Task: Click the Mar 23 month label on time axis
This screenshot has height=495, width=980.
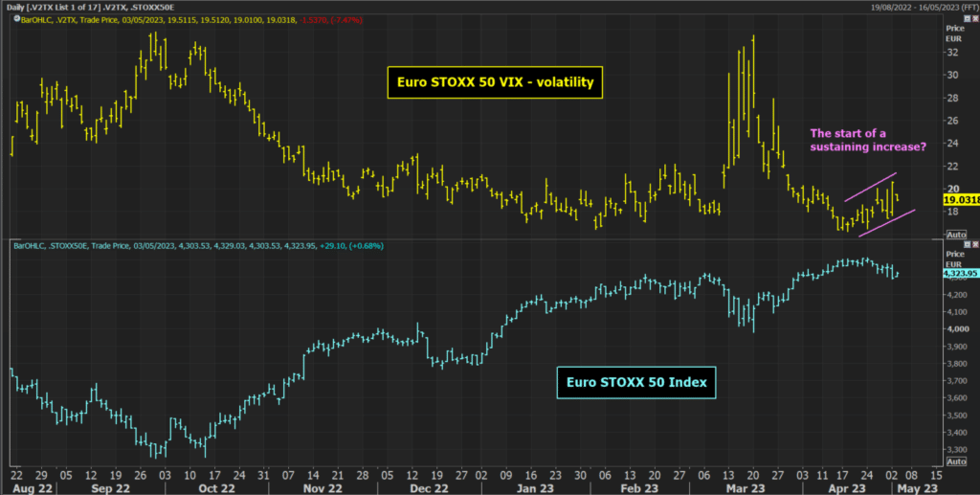Action: (746, 488)
